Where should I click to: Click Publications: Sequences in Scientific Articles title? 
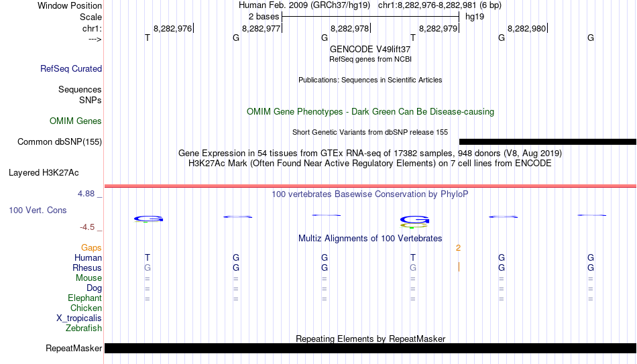click(x=370, y=80)
